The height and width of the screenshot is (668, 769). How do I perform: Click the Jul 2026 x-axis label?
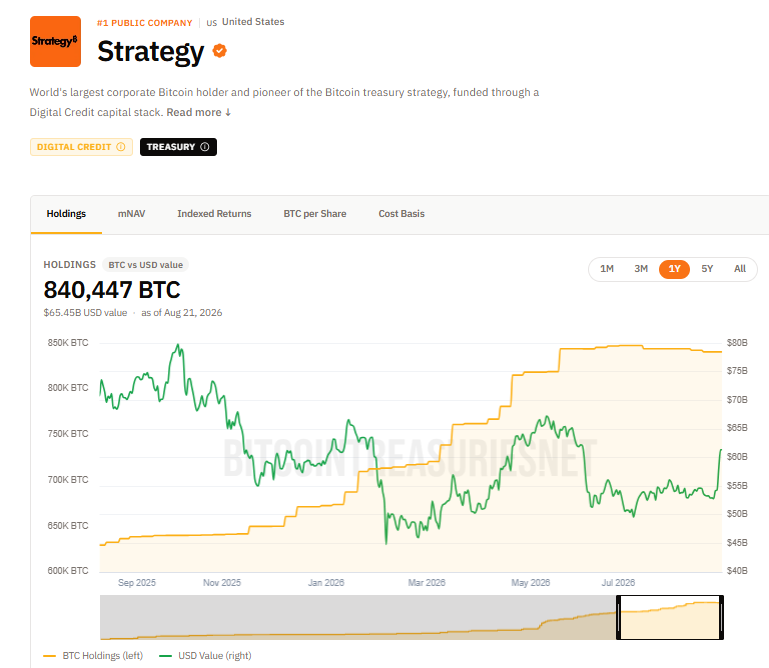pos(618,583)
